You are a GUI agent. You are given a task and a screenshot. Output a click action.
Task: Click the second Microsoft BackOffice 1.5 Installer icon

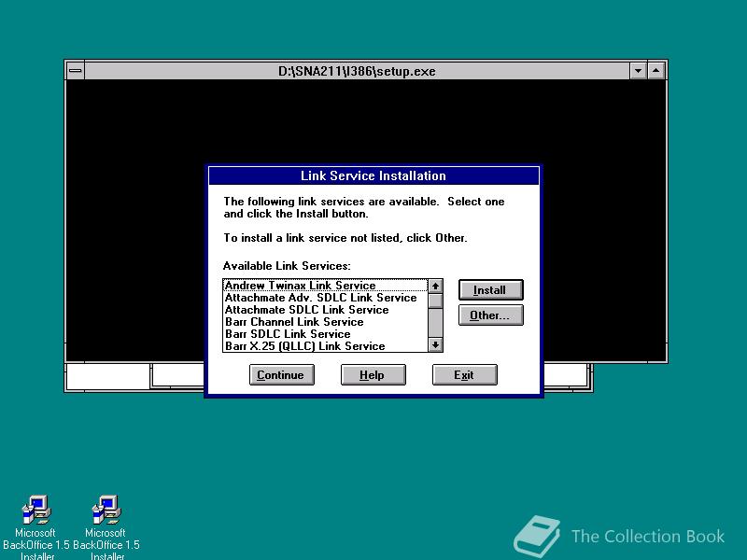click(x=106, y=527)
